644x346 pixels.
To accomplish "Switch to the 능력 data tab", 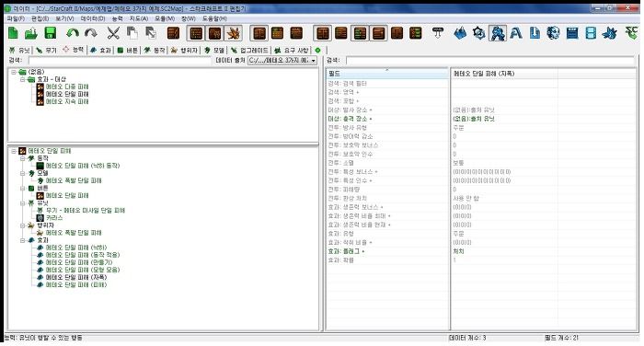I will [73, 50].
